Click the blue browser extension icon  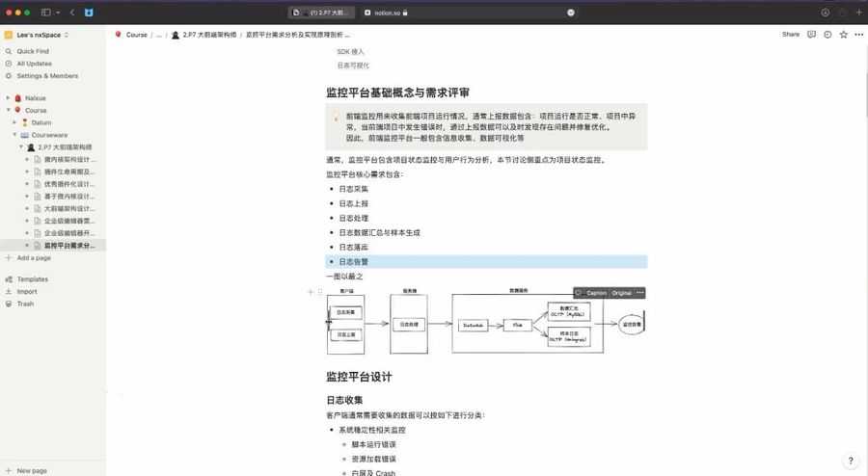click(89, 13)
